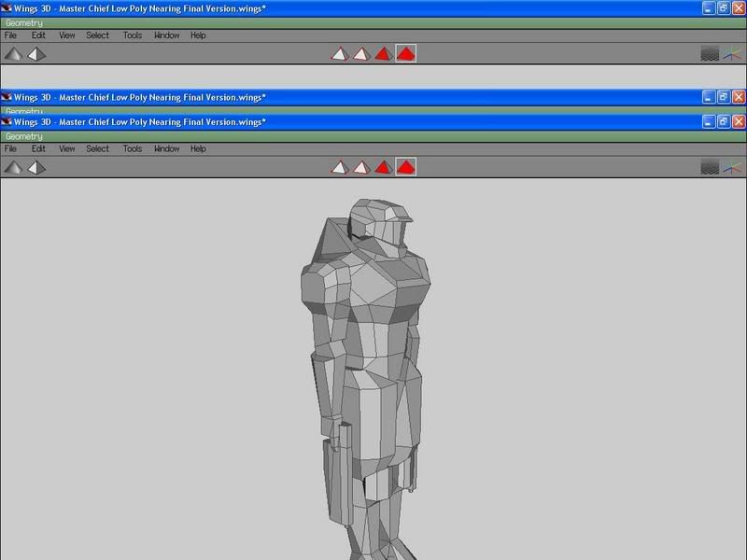Open the Edit menu in the front window
This screenshot has height=560, width=747.
(38, 148)
